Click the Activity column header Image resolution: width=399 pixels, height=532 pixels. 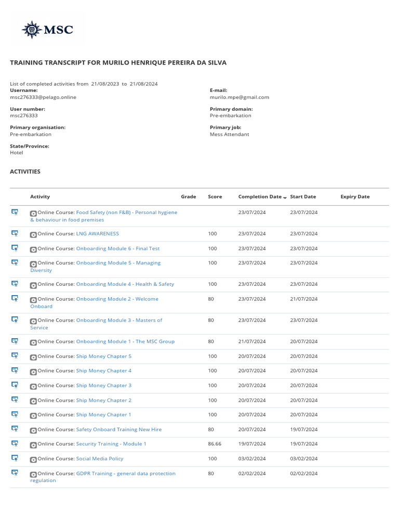pos(40,196)
